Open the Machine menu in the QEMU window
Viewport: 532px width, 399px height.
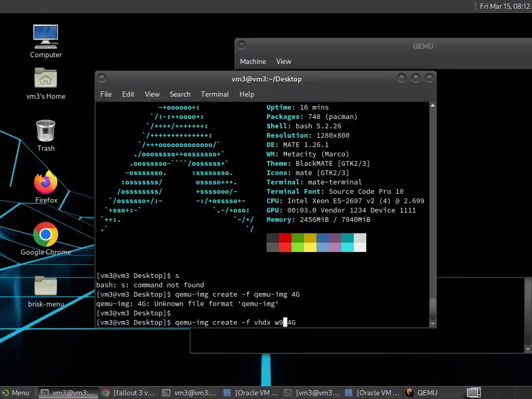(x=253, y=61)
